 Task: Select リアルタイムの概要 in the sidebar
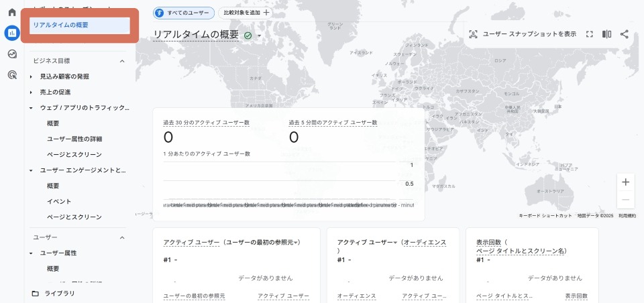pyautogui.click(x=79, y=25)
